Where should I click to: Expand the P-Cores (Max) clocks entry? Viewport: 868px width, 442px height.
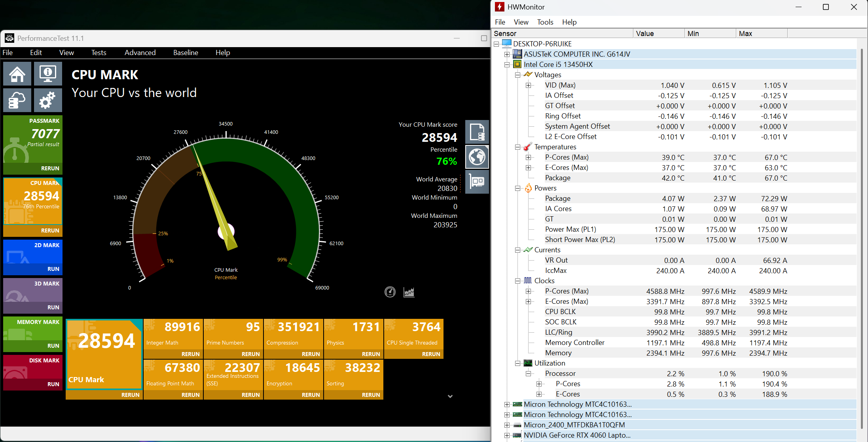click(528, 291)
